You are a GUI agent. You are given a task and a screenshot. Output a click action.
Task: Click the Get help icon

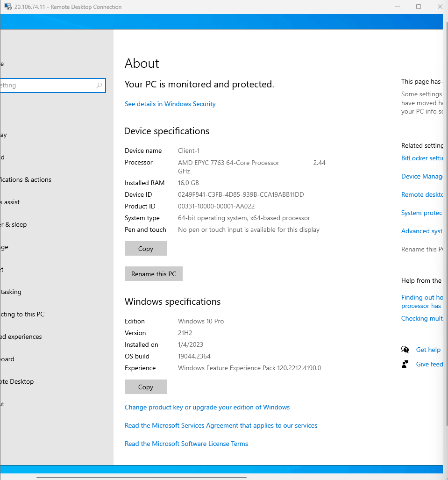[x=405, y=350]
